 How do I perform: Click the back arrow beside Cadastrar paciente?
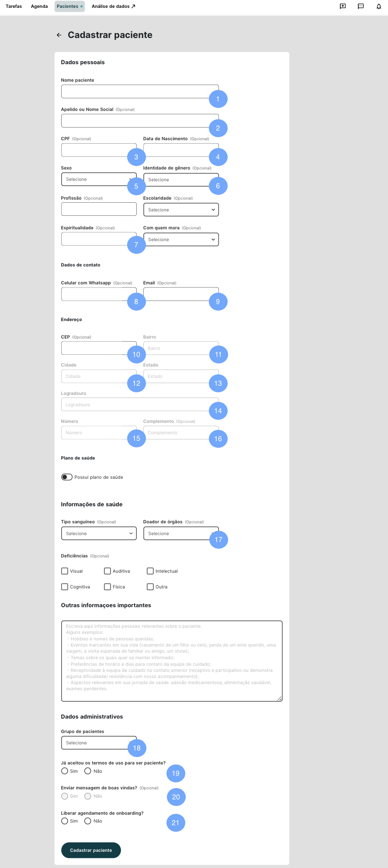[59, 35]
